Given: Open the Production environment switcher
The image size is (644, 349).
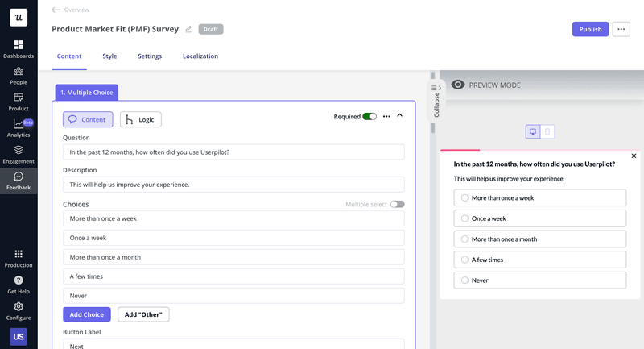Looking at the screenshot, I should pos(19,259).
